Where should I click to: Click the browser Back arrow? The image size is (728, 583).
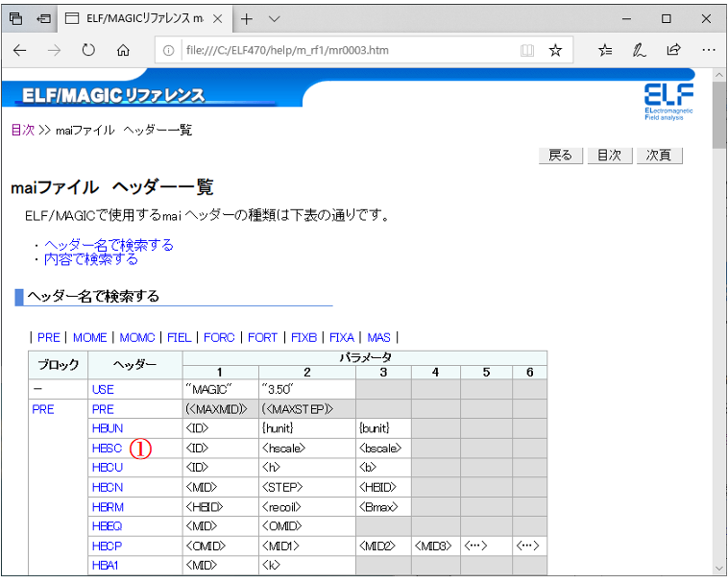(x=19, y=50)
